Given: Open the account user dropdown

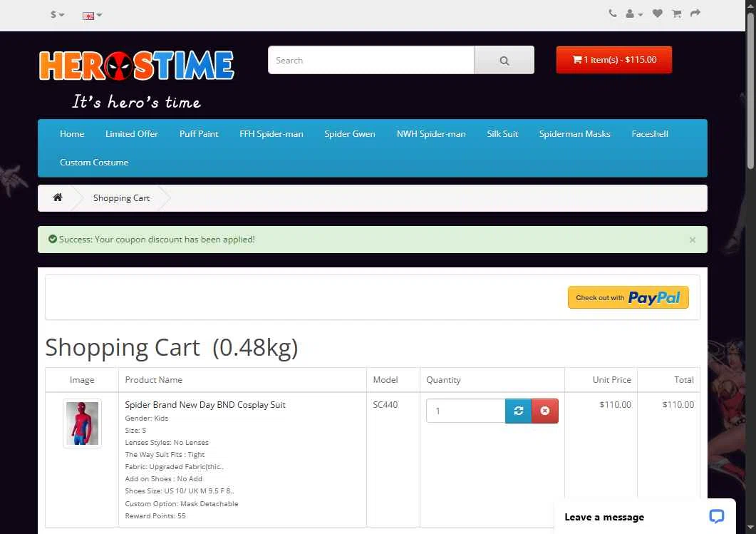Looking at the screenshot, I should (633, 14).
